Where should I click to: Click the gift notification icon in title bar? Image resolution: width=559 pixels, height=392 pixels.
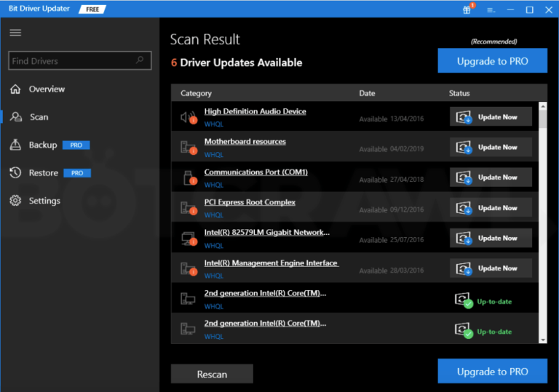[467, 9]
